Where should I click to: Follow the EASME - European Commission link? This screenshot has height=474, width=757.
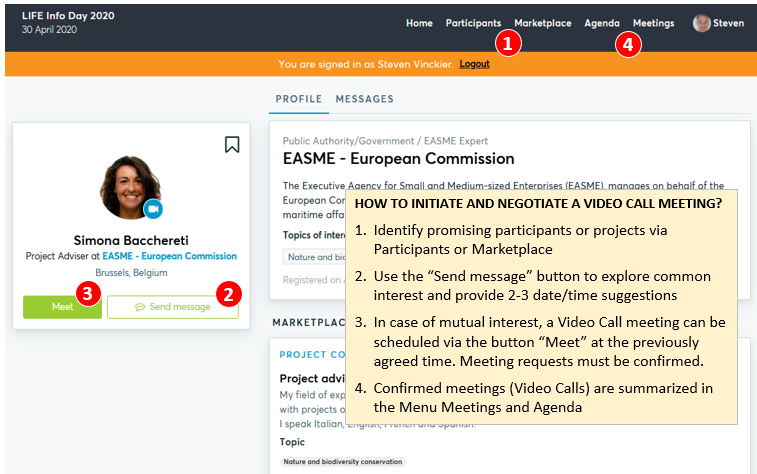tap(169, 256)
